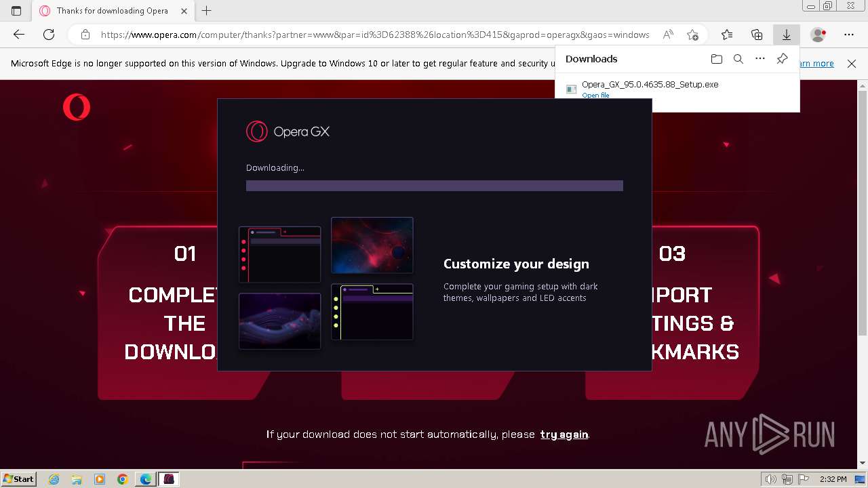Viewport: 868px width, 488px height.
Task: Switch to Opera GX installer taskbar button
Action: pos(169,479)
